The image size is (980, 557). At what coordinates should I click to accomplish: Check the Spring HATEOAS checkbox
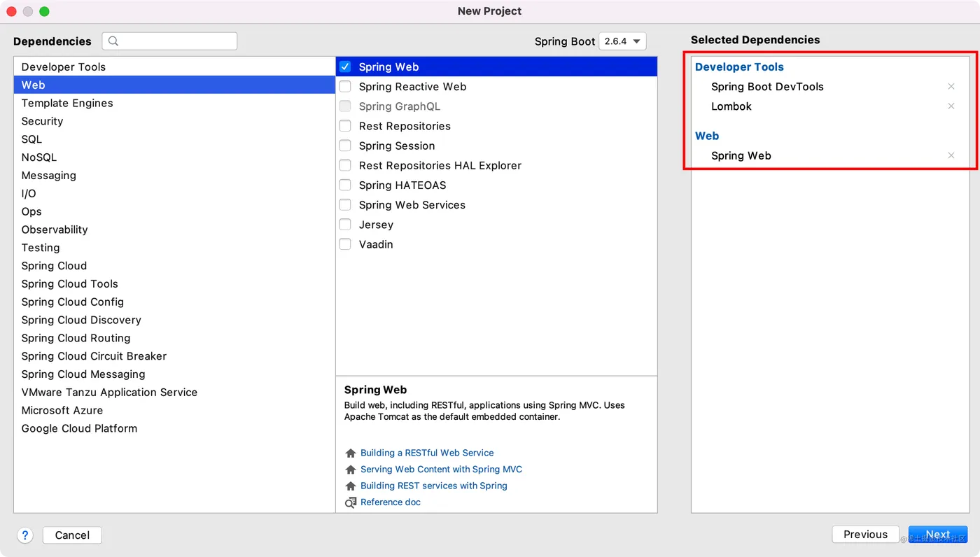click(345, 185)
